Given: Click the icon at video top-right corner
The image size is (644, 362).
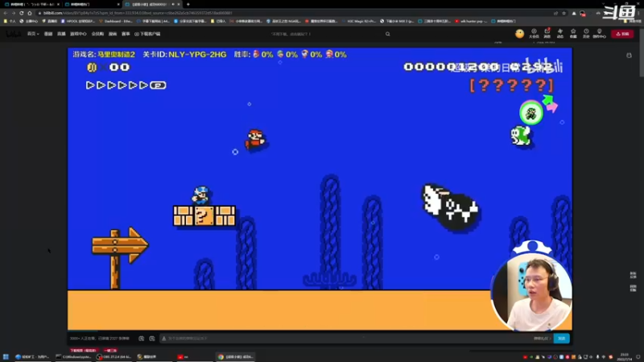Looking at the screenshot, I should (629, 56).
